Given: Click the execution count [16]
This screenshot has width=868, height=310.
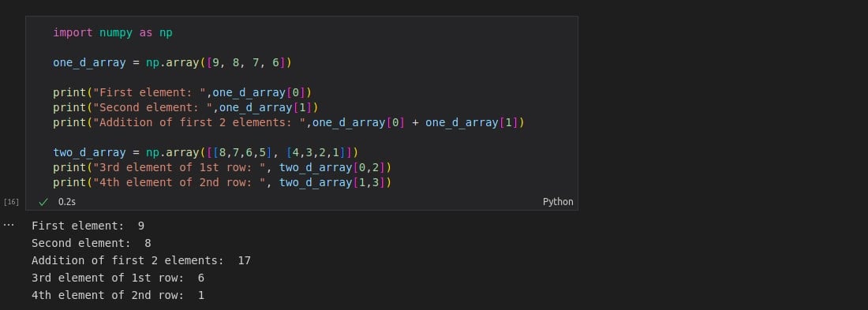Looking at the screenshot, I should [x=11, y=202].
